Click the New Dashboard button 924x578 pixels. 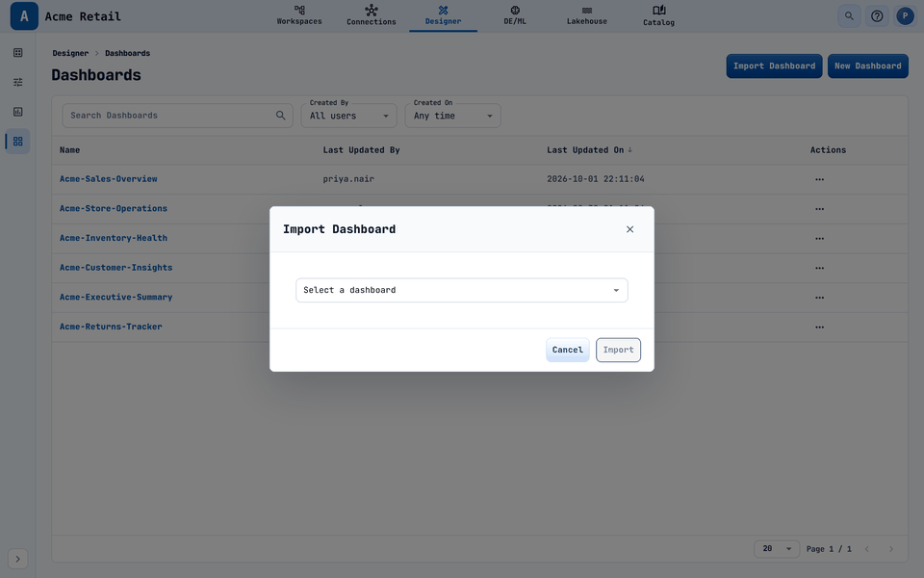pyautogui.click(x=867, y=66)
